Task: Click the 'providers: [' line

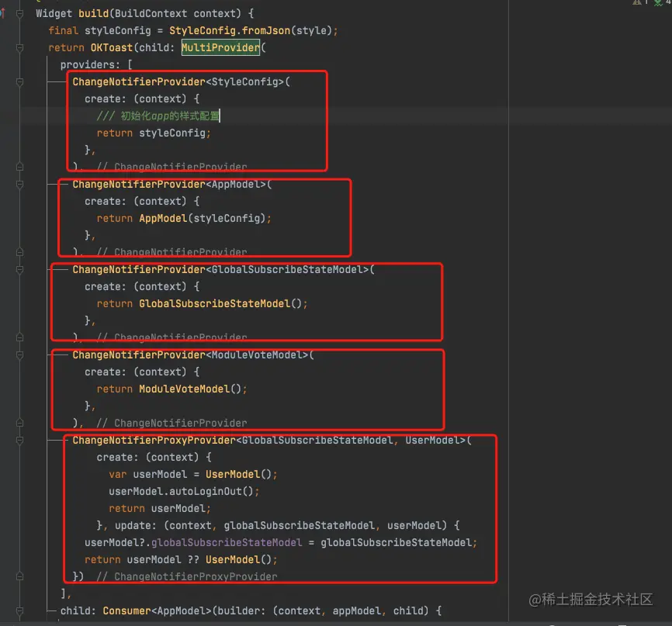Action: (96, 64)
